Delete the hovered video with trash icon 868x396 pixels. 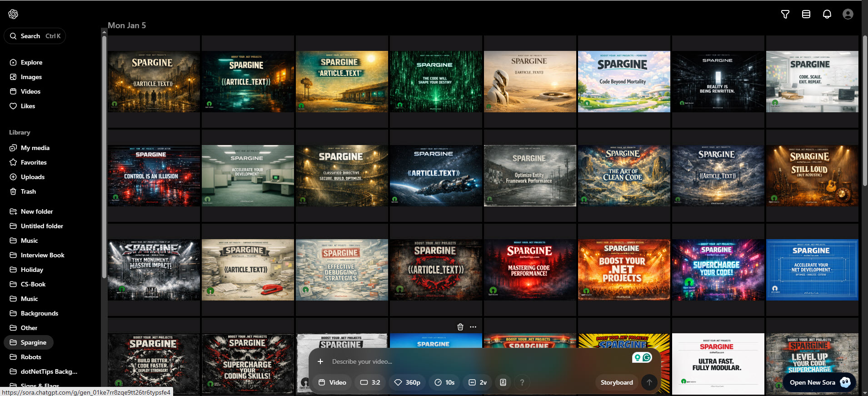tap(460, 327)
